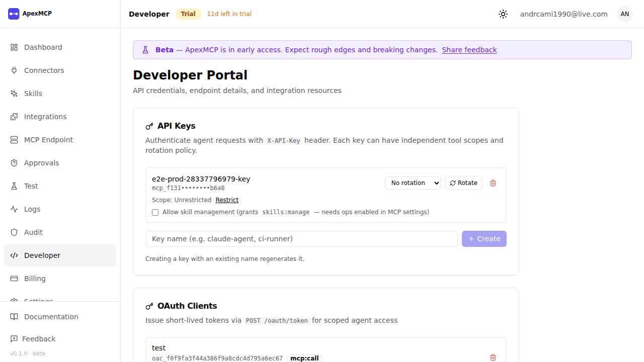Image resolution: width=644 pixels, height=362 pixels.
Task: Click the OAuth client ID oac_f0f9fa3f44a386f9a8cdc4d795a6ec67
Action: pyautogui.click(x=217, y=358)
